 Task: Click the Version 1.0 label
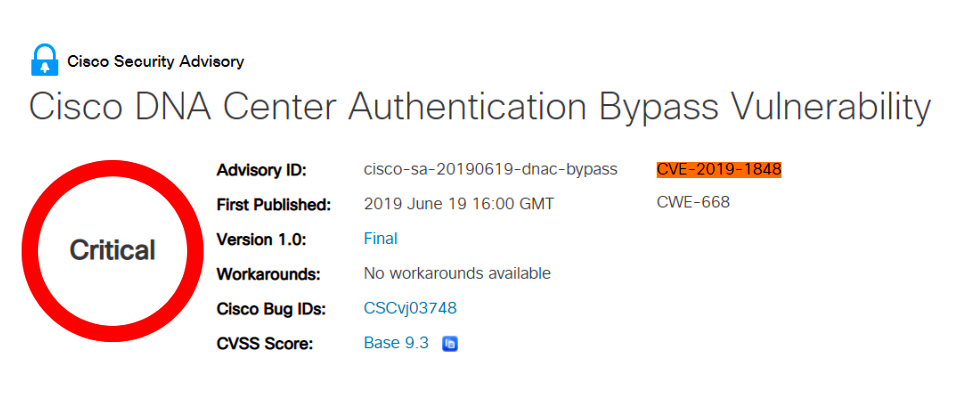click(261, 240)
